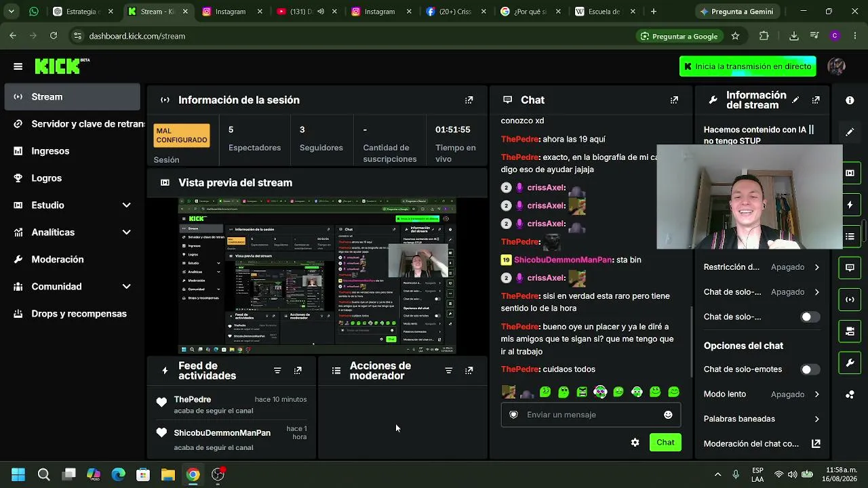Image resolution: width=868 pixels, height=488 pixels.
Task: Bookmark this page with the star icon
Action: click(735, 36)
